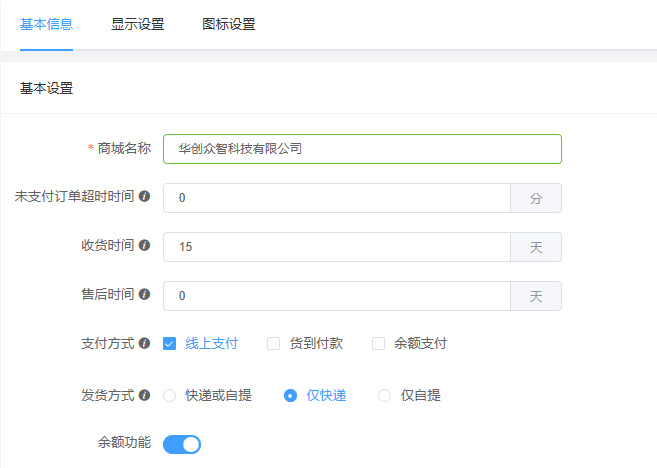Select the 快递或自提 radio option
Image resolution: width=657 pixels, height=468 pixels.
(x=170, y=396)
